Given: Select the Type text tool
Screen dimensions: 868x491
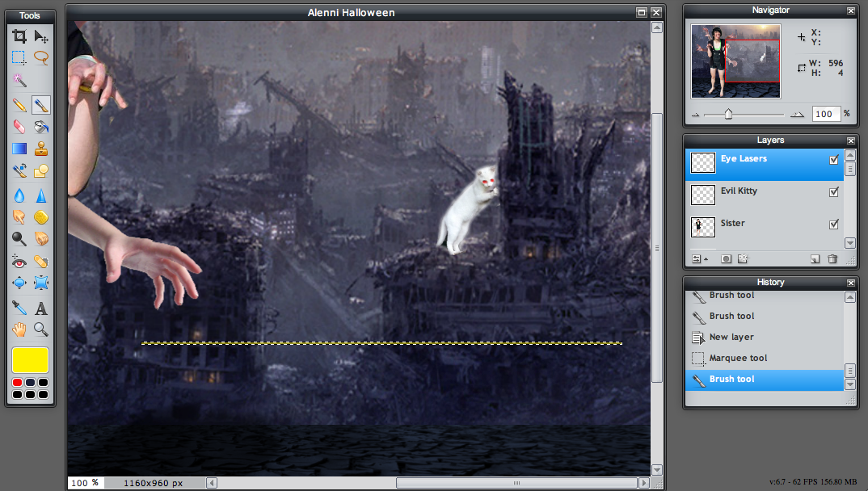Looking at the screenshot, I should [41, 308].
